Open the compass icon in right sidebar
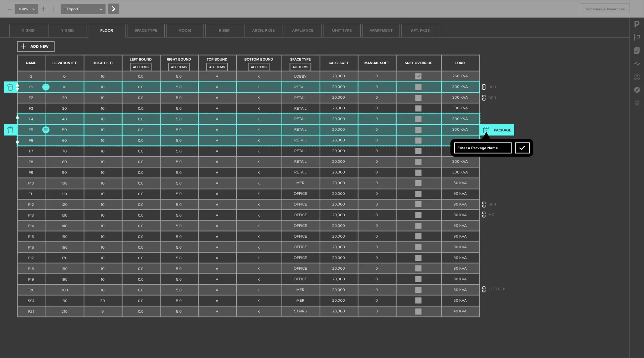Viewport: 644px width, 358px height. click(637, 90)
